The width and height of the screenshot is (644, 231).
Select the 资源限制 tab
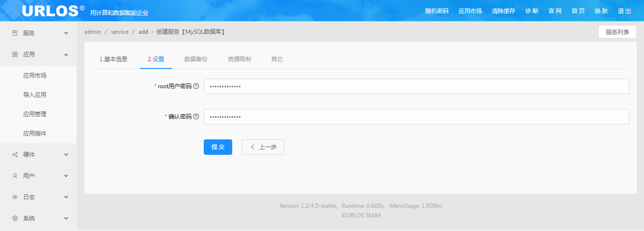coord(239,59)
